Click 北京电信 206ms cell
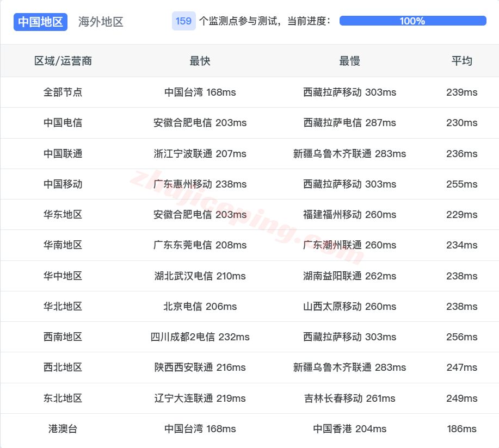499x448 pixels. tap(200, 307)
